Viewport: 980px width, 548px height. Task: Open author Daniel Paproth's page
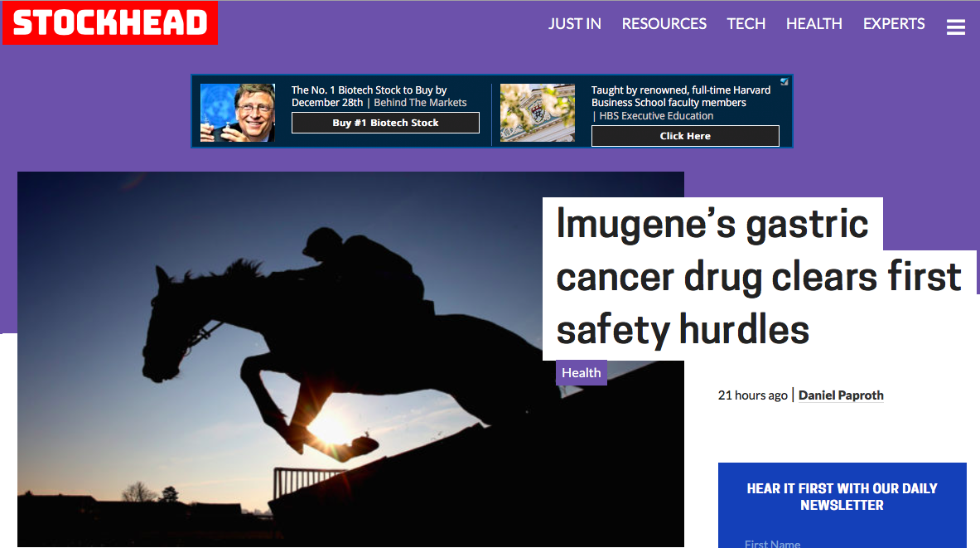(x=841, y=395)
